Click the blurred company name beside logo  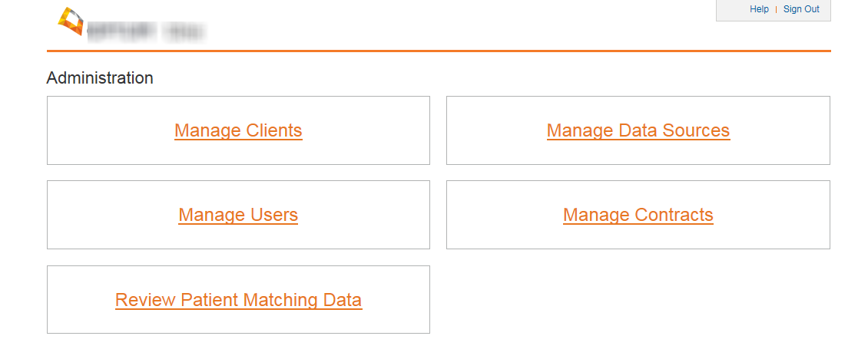[x=146, y=31]
